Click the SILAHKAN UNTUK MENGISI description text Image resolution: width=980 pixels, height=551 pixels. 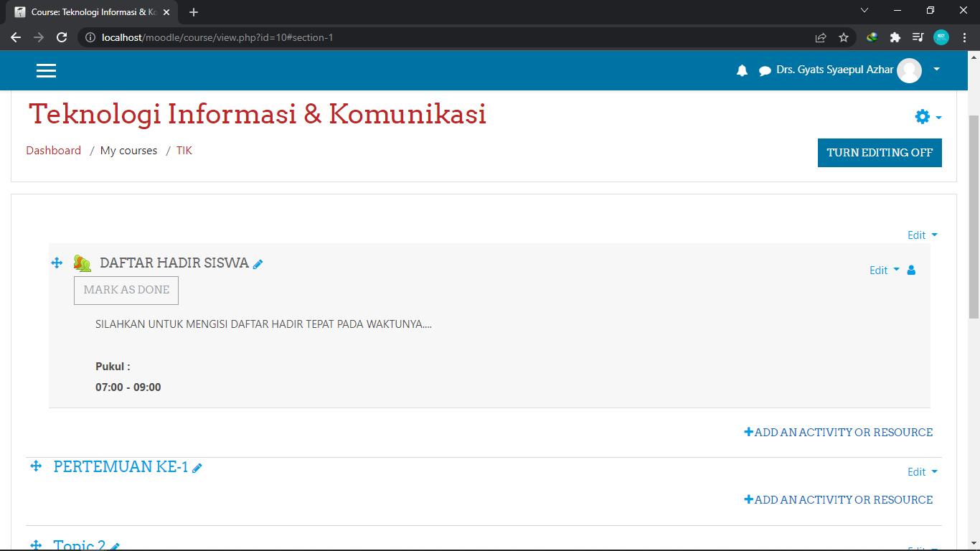[x=263, y=324]
